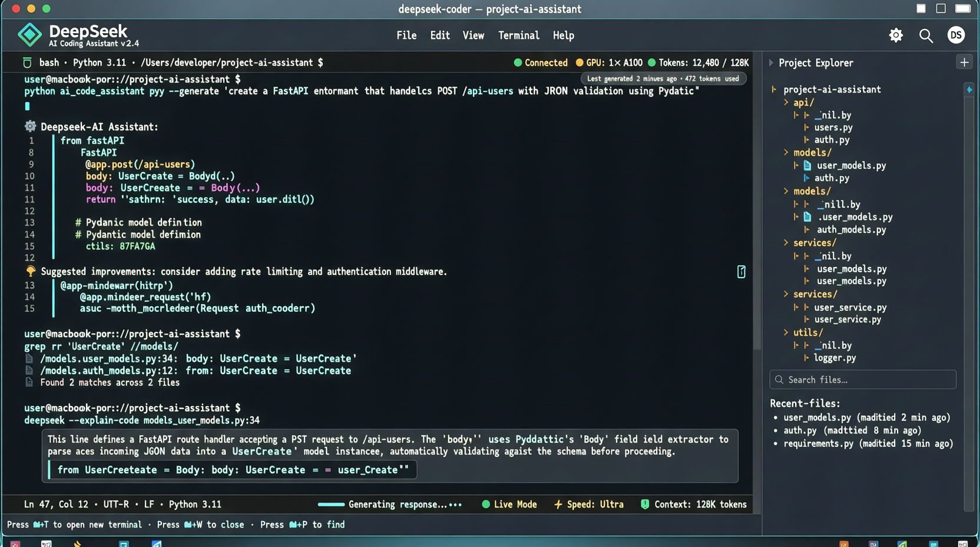Open recent file requirements.py
The height and width of the screenshot is (547, 980).
pyautogui.click(x=868, y=444)
